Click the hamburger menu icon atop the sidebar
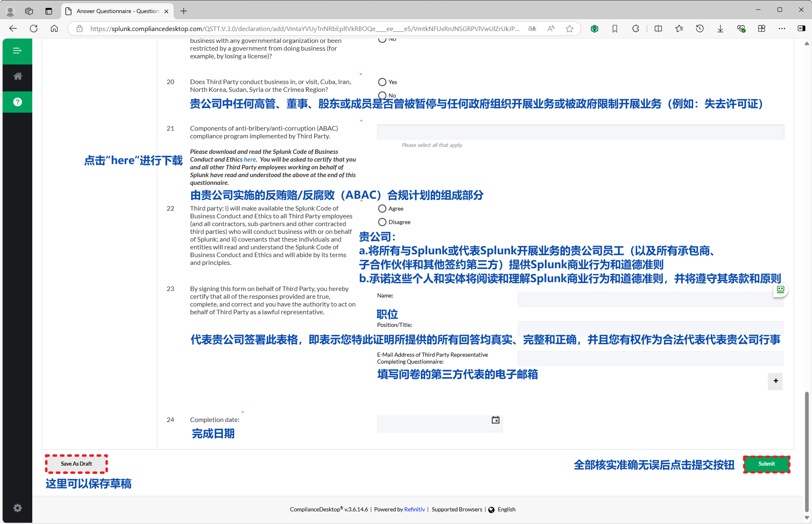This screenshot has height=524, width=812. [x=17, y=51]
